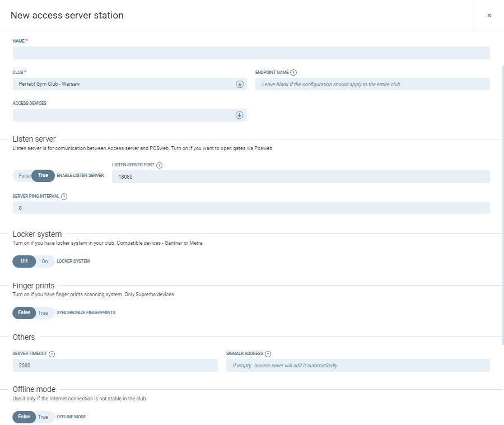Screen dimensions: 504x425
Task: Set Synchronize Fingerprints to True
Action: tap(43, 313)
